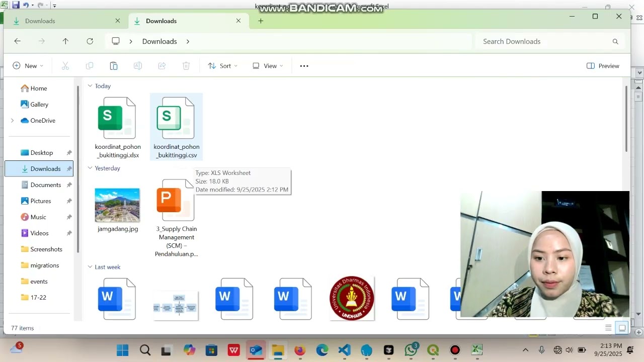Image resolution: width=644 pixels, height=362 pixels.
Task: Open QGIS from the taskbar
Action: [433, 350]
